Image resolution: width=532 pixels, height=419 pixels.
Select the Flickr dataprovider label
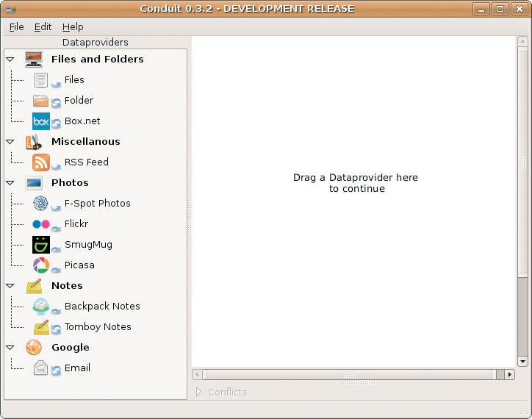[x=76, y=224]
